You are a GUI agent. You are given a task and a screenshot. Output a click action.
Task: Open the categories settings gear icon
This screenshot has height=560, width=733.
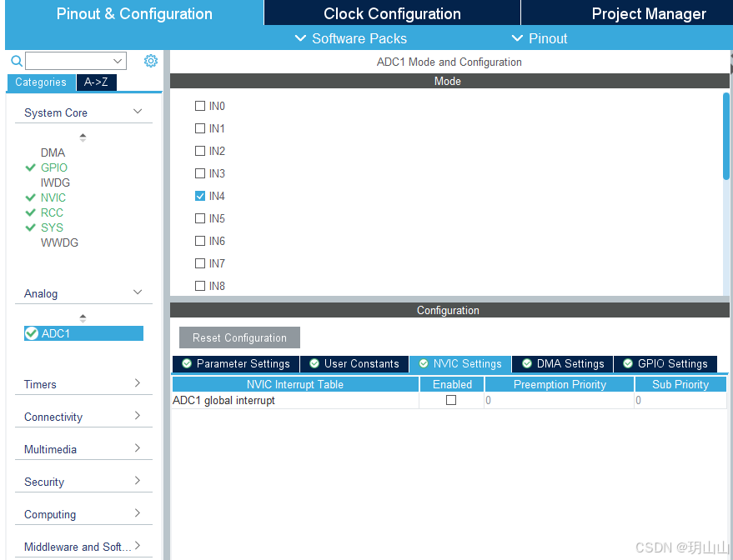pos(151,61)
